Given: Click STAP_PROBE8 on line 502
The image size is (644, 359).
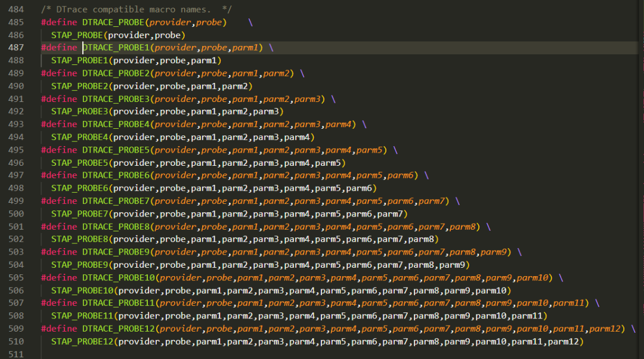Looking at the screenshot, I should click(x=79, y=239).
